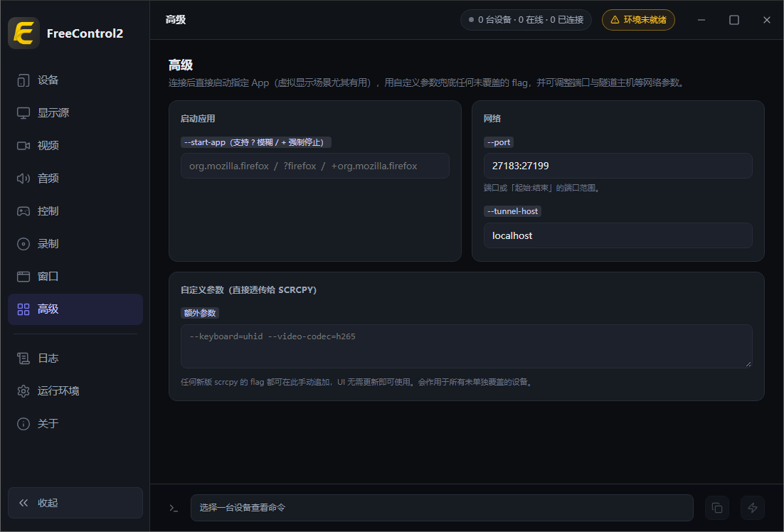Show the 关于 page
This screenshot has width=784, height=532.
coord(75,424)
